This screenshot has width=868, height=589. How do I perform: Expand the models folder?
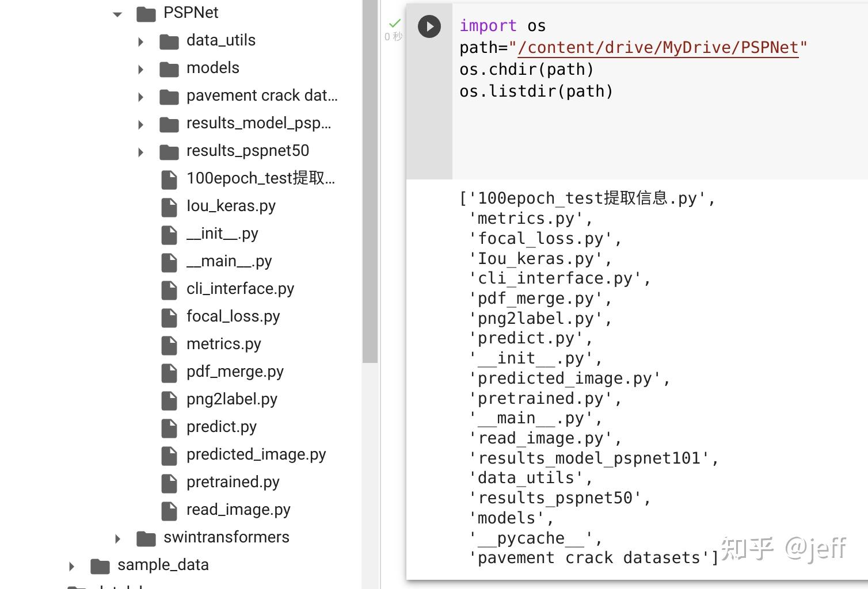coord(140,69)
